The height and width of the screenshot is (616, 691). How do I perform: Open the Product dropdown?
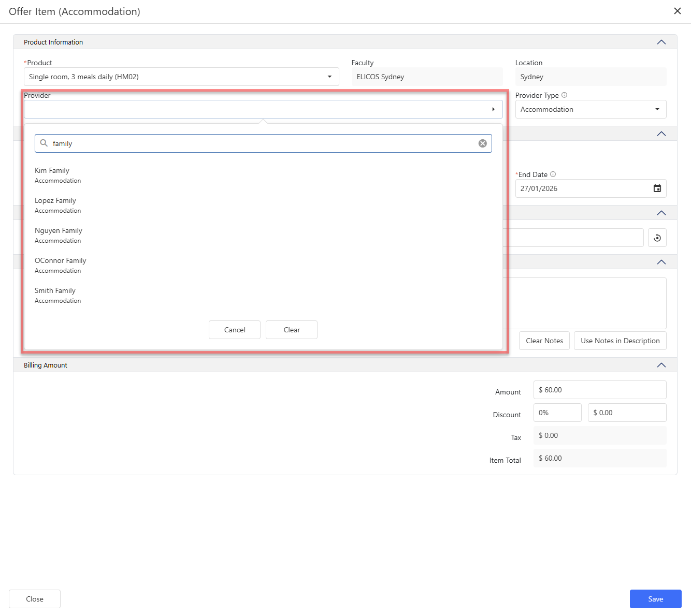pyautogui.click(x=329, y=77)
